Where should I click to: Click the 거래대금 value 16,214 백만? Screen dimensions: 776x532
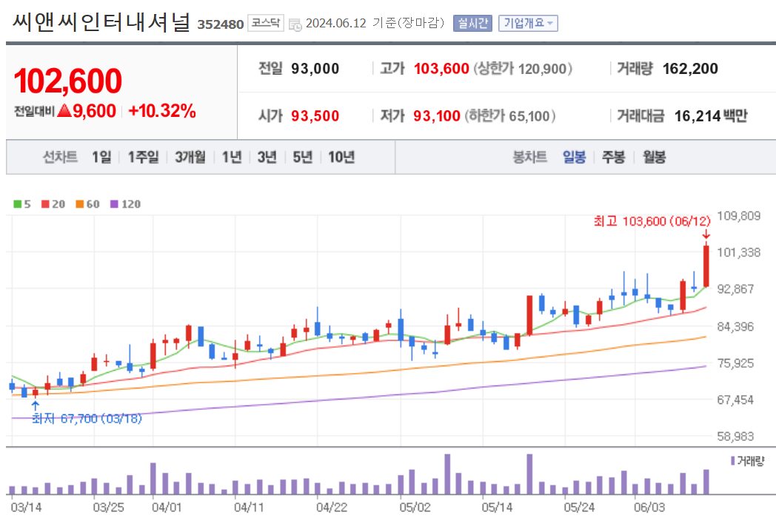tap(711, 116)
